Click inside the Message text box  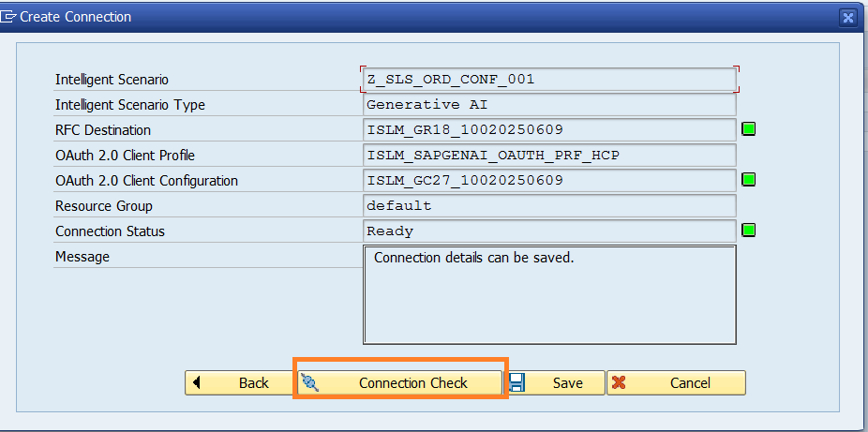point(548,295)
